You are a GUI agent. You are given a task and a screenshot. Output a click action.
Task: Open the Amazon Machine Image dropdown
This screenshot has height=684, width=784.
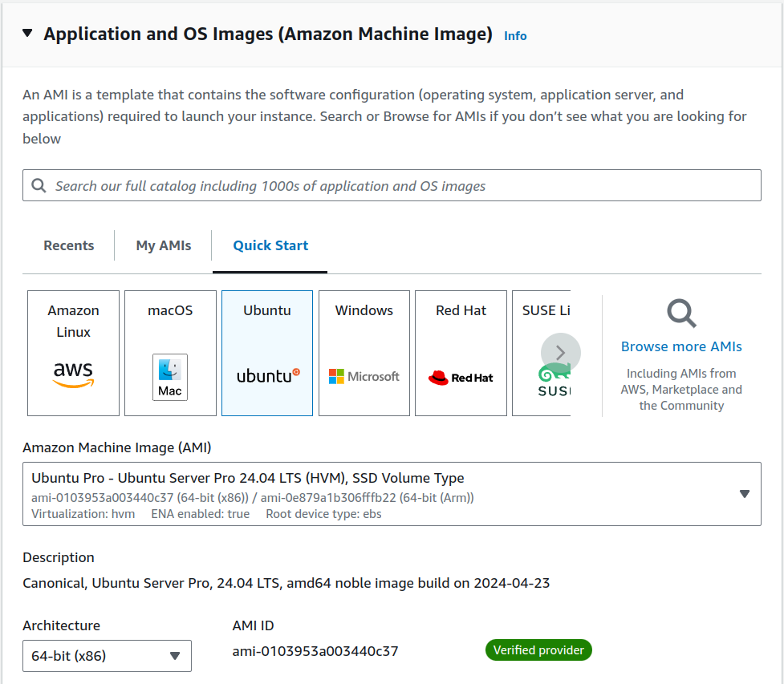(x=392, y=494)
